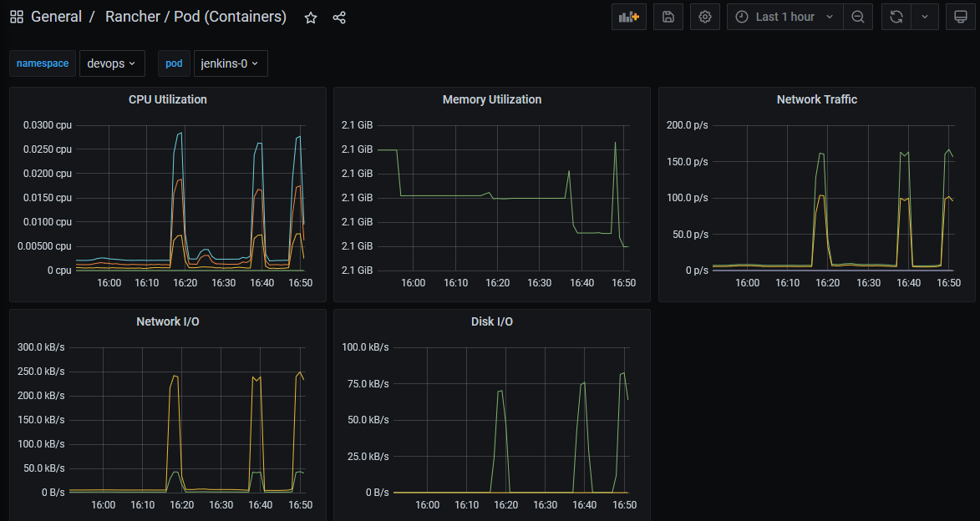980x521 pixels.
Task: Cycle view mode monitor icon
Action: [x=961, y=17]
